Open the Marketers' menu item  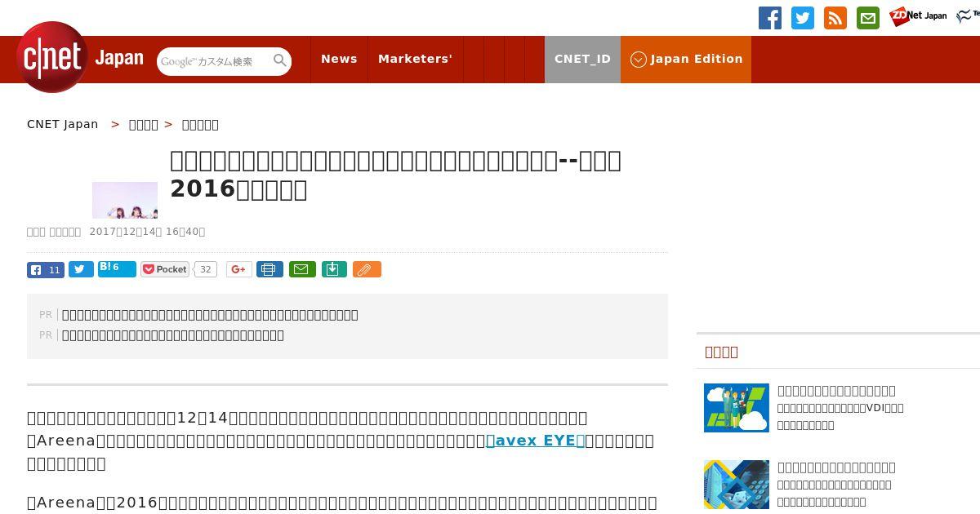click(415, 59)
